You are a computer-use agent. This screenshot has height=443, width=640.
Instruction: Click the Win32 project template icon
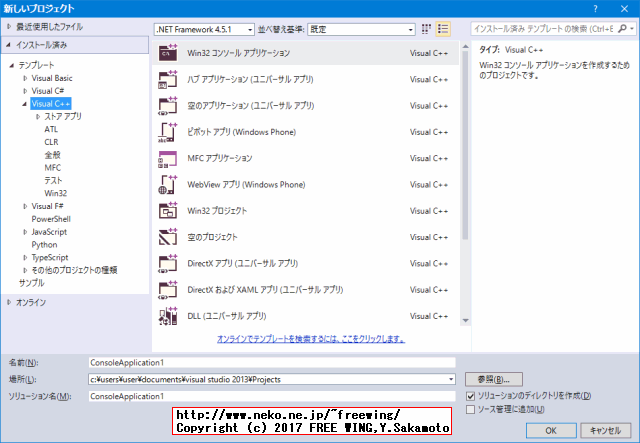coord(168,211)
